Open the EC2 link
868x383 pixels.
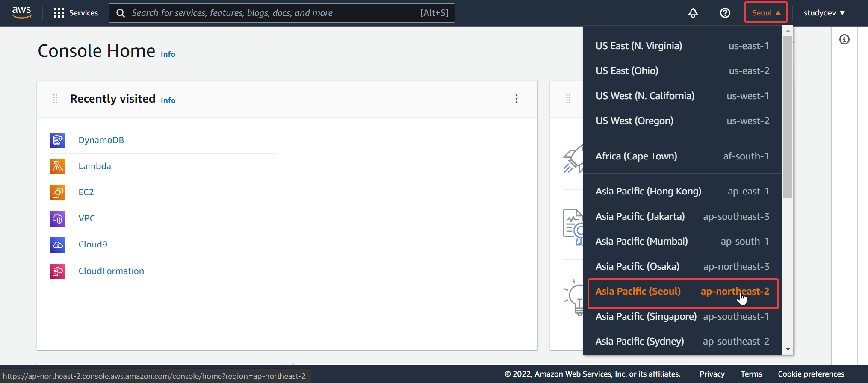click(x=86, y=192)
